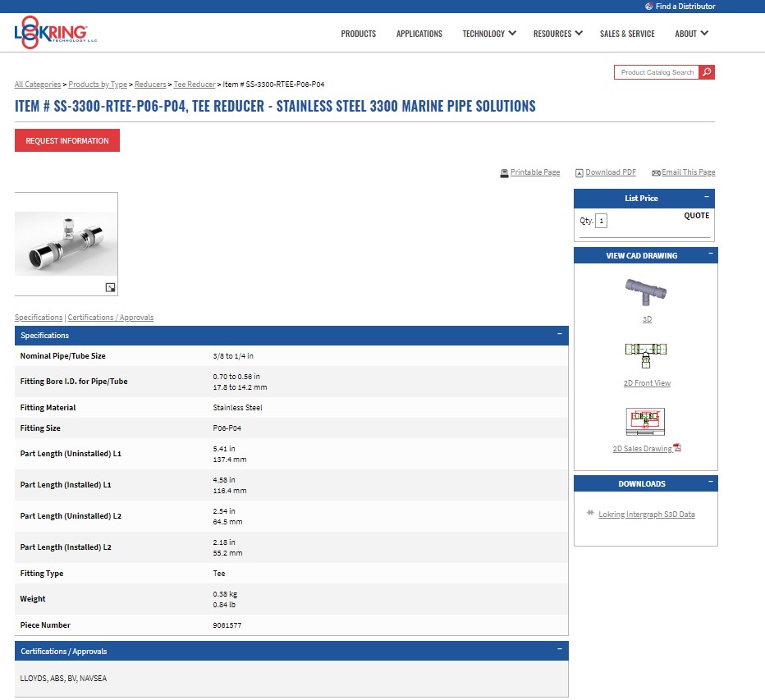Click the Stainless Steel material value
This screenshot has height=700, width=765.
click(x=237, y=408)
